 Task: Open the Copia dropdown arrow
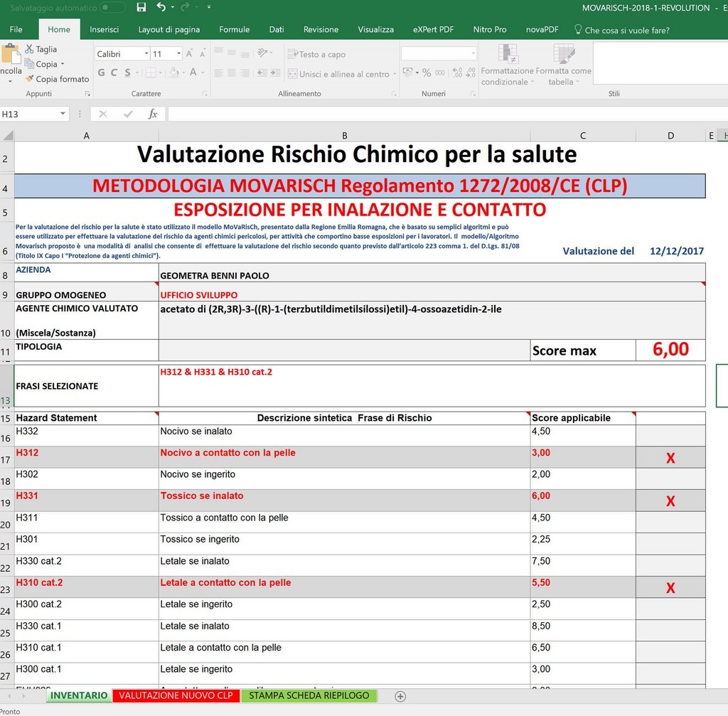(63, 64)
